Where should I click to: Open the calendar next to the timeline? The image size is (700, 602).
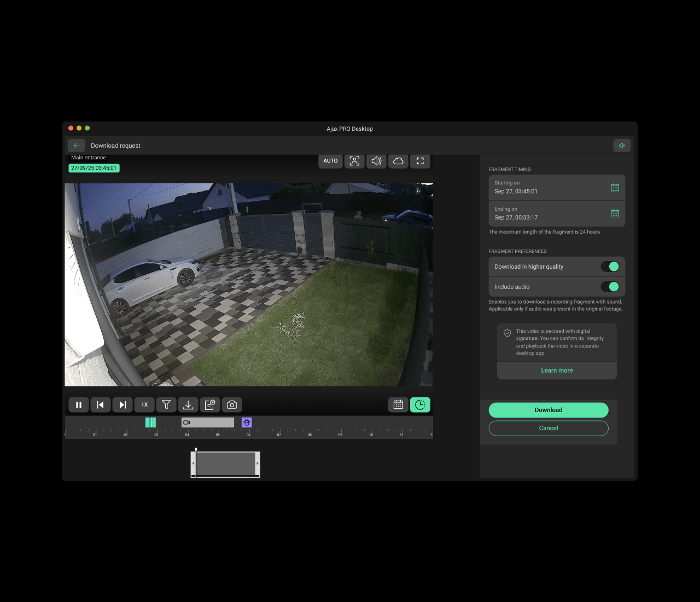point(398,404)
